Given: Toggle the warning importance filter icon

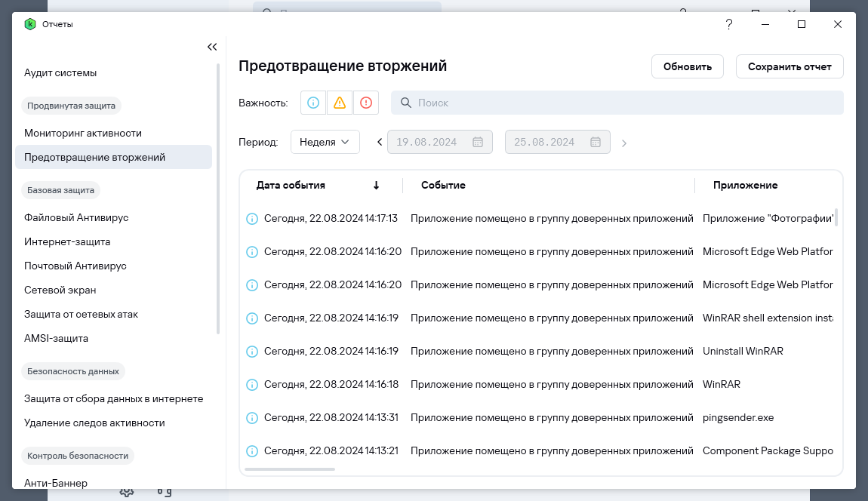Looking at the screenshot, I should click(x=340, y=103).
